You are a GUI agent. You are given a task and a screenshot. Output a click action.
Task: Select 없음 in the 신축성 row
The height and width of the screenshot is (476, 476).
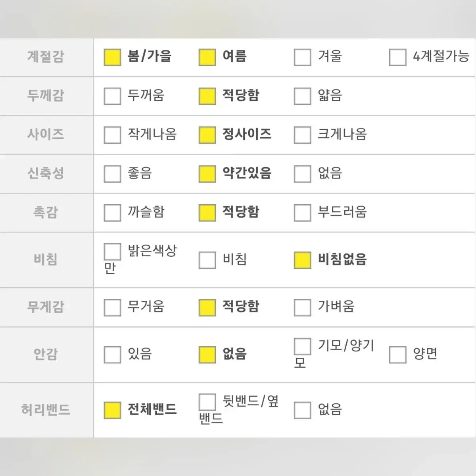click(302, 174)
